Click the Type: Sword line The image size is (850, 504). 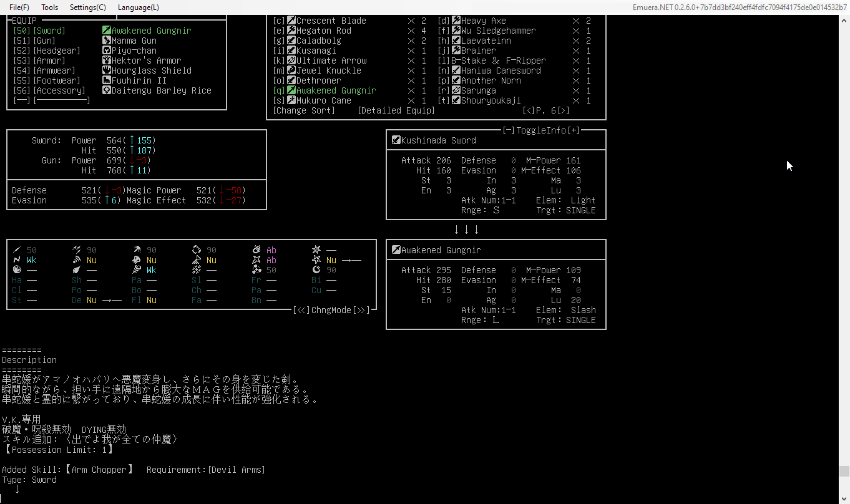(29, 480)
